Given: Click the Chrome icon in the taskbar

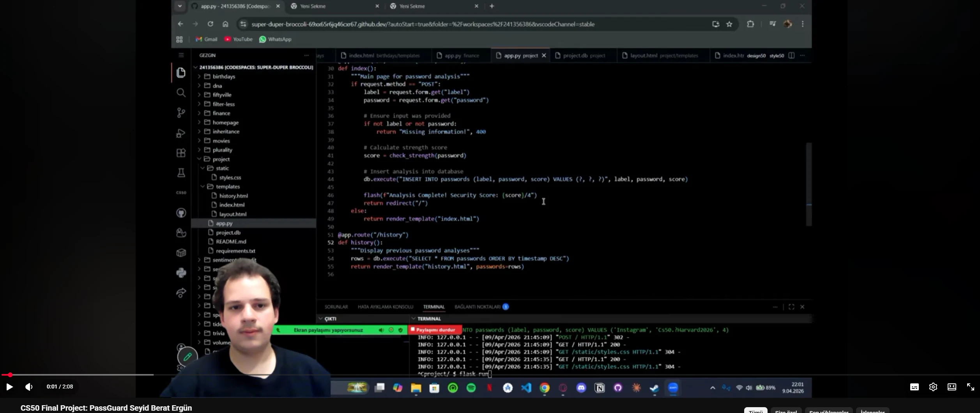Looking at the screenshot, I should [545, 388].
